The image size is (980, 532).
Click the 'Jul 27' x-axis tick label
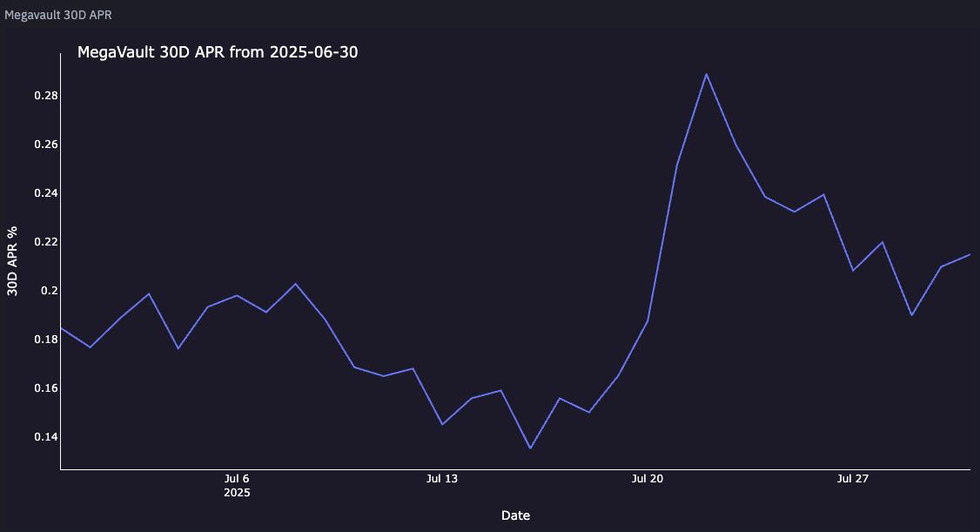click(853, 478)
